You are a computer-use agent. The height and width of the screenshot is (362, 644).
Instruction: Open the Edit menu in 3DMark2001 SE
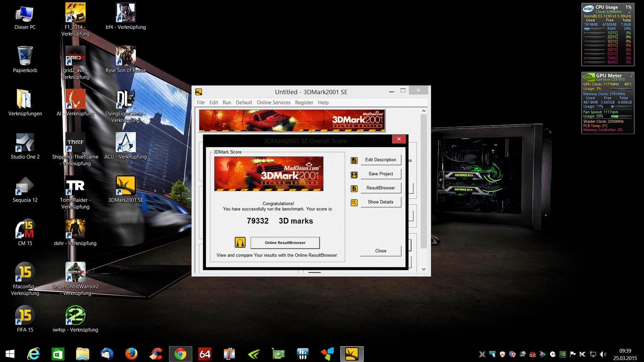pyautogui.click(x=213, y=103)
